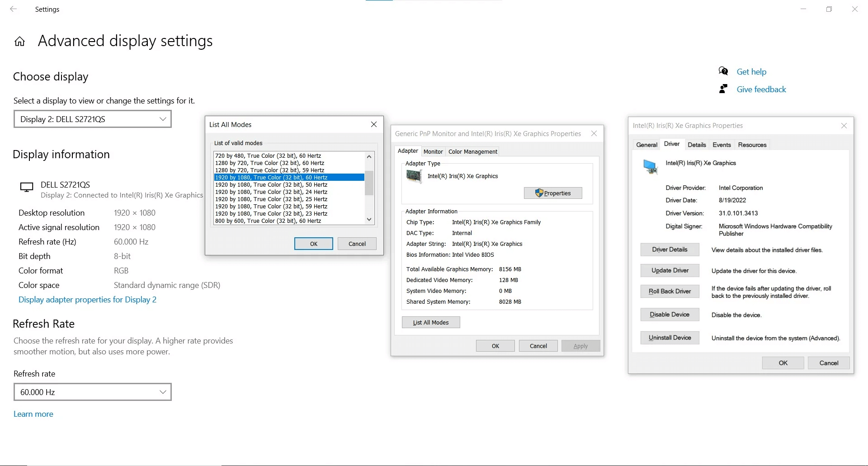Click Standard dynamic range (SDR) value
The width and height of the screenshot is (868, 466).
pyautogui.click(x=167, y=285)
